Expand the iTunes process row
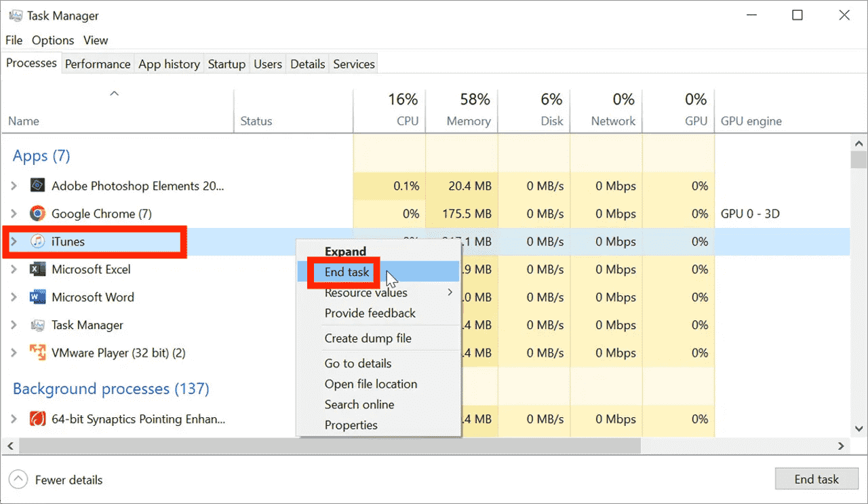The height and width of the screenshot is (504, 868). pos(14,241)
